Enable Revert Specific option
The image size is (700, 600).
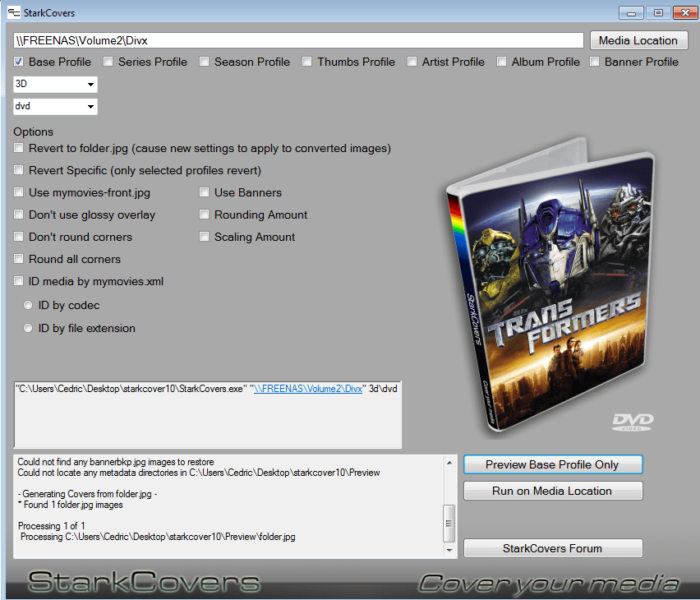tap(19, 170)
